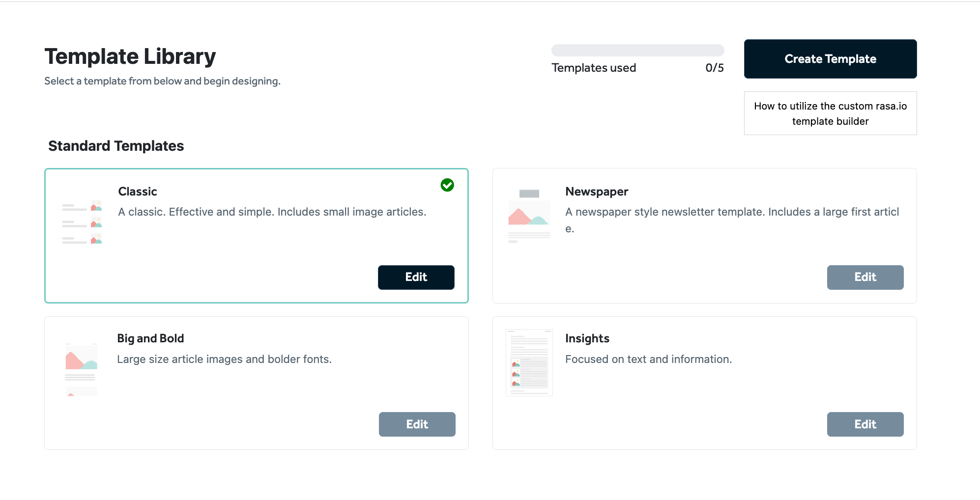This screenshot has width=980, height=500.
Task: Click the Insights template layout thumbnail
Action: coord(529,363)
